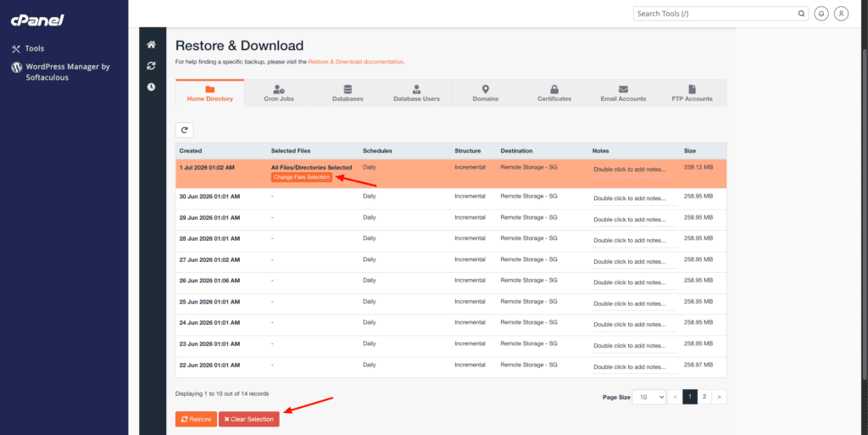Click the Clear Selection button
The height and width of the screenshot is (435, 868).
click(249, 419)
